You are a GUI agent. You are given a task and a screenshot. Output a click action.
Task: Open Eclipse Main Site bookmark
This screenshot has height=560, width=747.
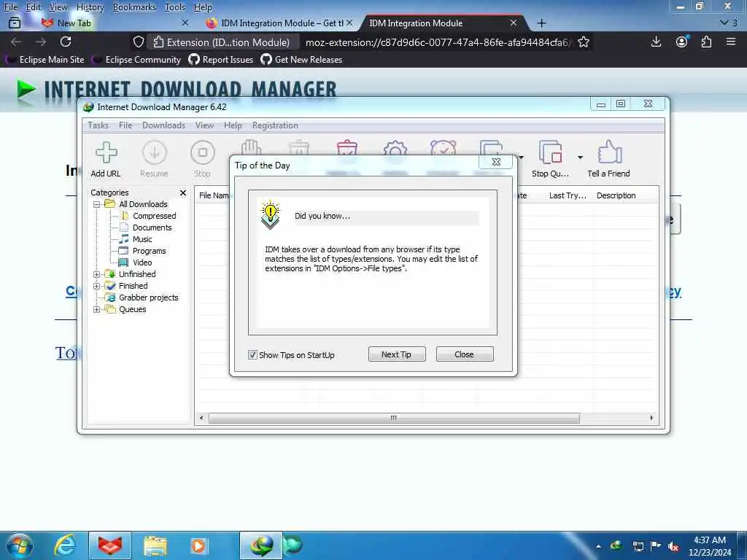pos(44,60)
